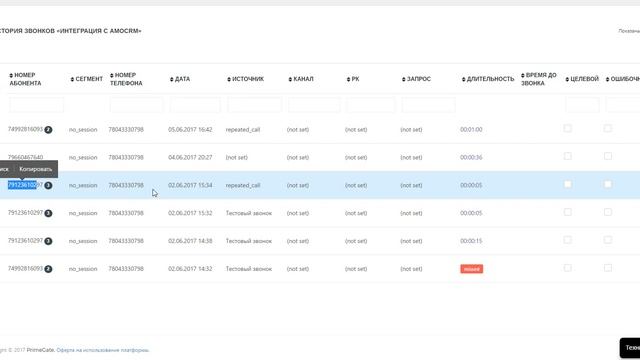This screenshot has width=640, height=360.
Task: Click call-count badge in 02.06.2017 14:32 row
Action: point(48,269)
